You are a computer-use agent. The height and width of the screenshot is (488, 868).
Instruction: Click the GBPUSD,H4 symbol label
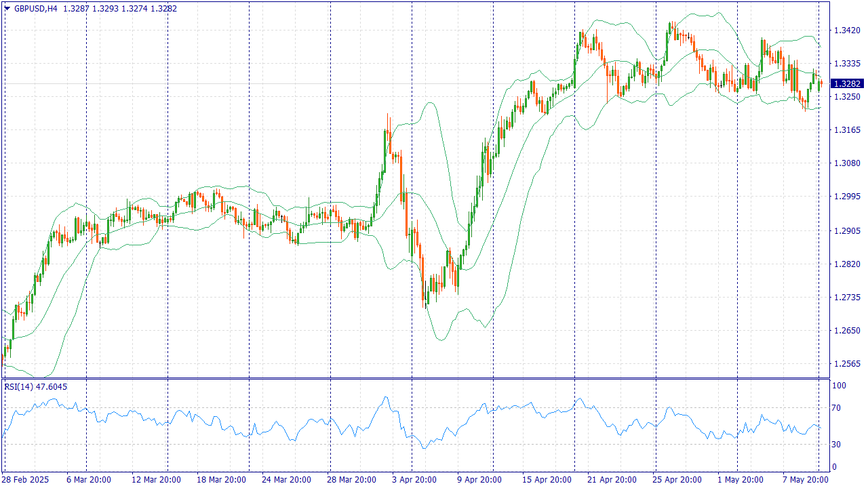click(36, 9)
